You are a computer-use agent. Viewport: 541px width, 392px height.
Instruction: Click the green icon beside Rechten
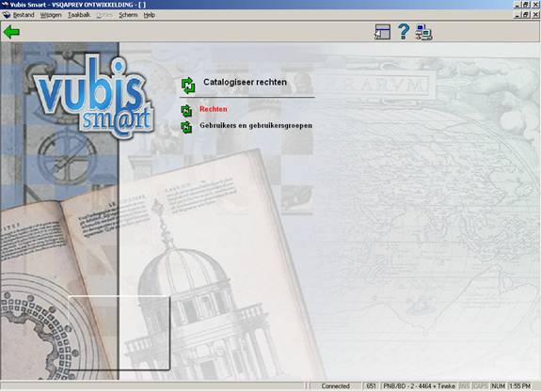(x=186, y=111)
